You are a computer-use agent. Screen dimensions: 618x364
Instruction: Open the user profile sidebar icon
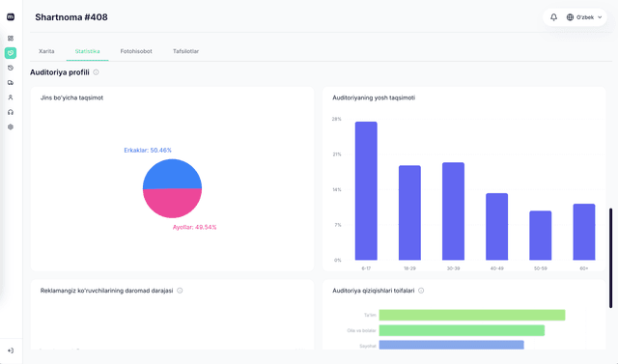coord(11,98)
